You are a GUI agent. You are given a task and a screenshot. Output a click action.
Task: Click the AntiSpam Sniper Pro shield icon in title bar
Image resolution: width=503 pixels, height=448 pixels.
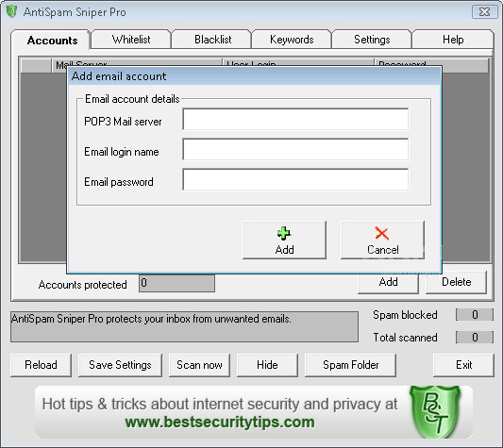[11, 11]
